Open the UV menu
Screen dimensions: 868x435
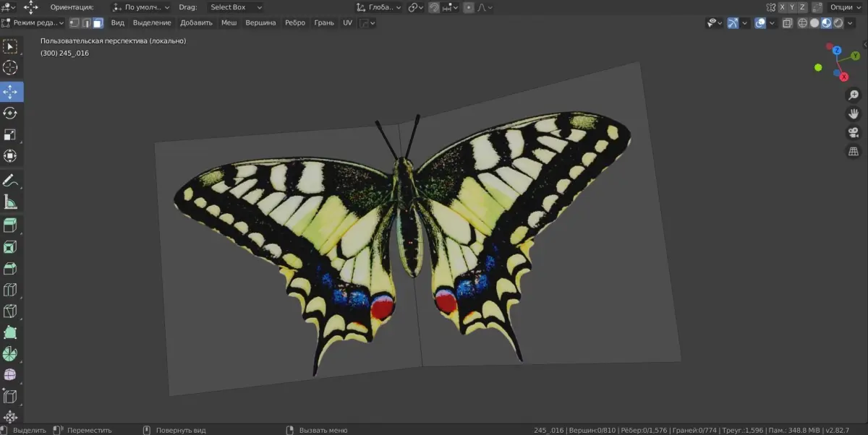[347, 22]
